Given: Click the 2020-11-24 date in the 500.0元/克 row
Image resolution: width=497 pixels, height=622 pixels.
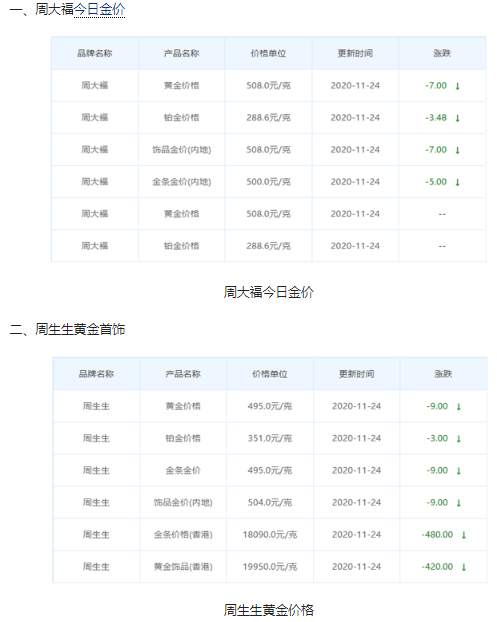Looking at the screenshot, I should 355,182.
